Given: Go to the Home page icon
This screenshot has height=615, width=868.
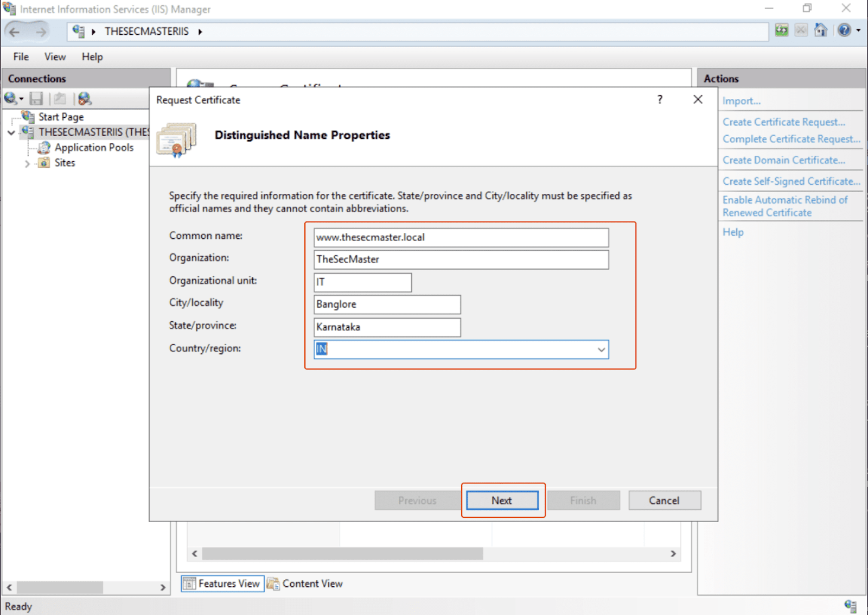Looking at the screenshot, I should coord(821,30).
